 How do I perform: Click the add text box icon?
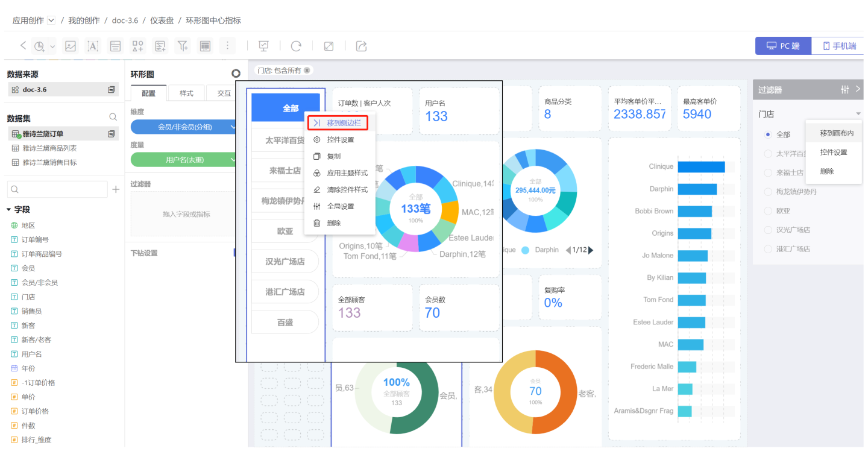(x=93, y=46)
